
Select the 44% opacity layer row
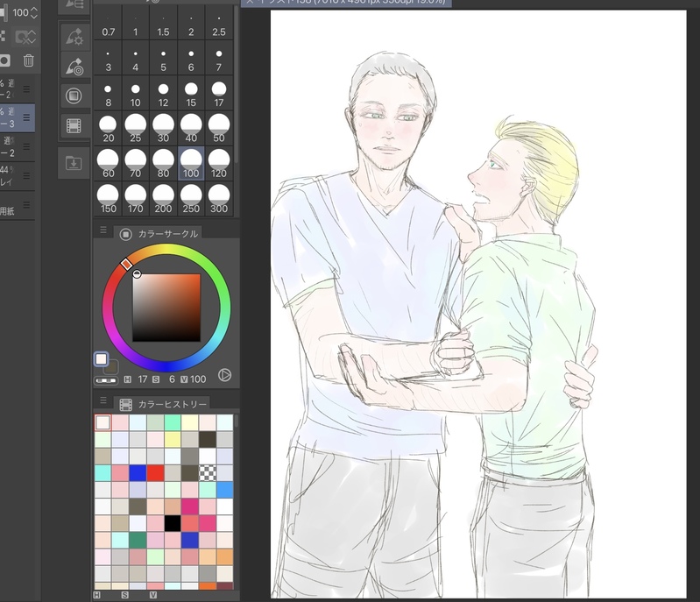point(17,176)
